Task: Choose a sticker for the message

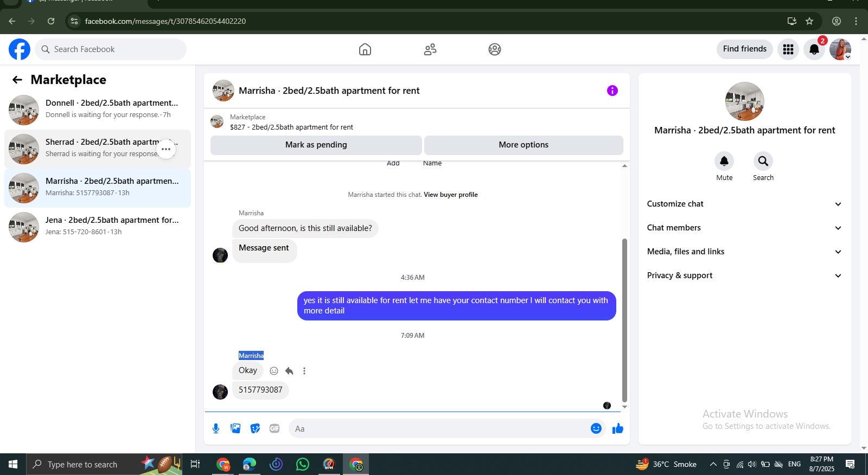Action: pos(255,428)
